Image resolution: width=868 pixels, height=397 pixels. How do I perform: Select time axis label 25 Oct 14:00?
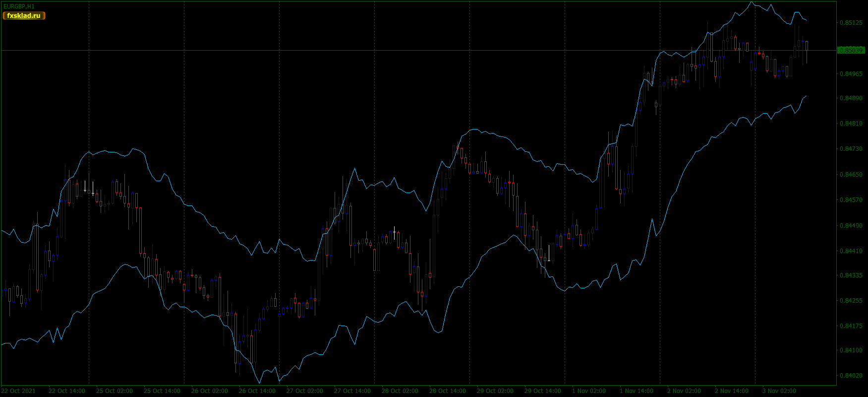[162, 391]
